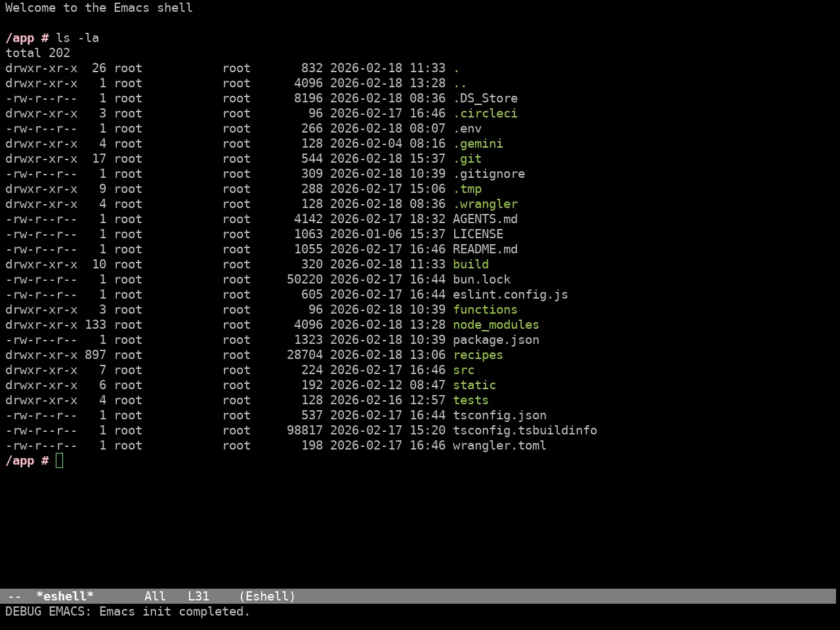Click the src directory name

pos(463,370)
